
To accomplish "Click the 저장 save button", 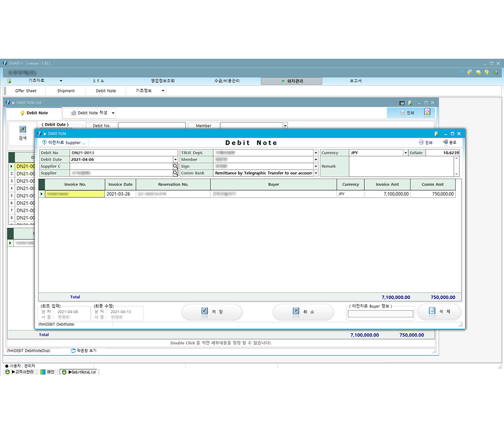I will click(212, 312).
